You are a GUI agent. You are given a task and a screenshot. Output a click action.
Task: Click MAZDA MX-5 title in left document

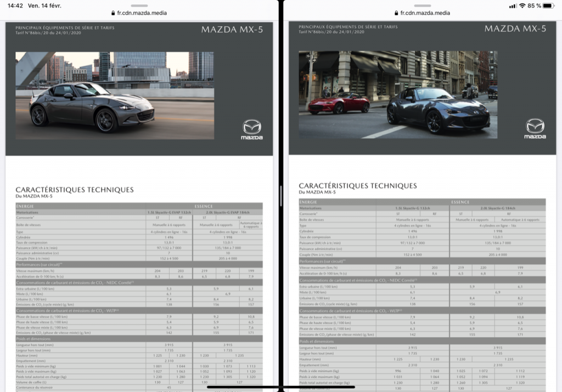click(232, 30)
